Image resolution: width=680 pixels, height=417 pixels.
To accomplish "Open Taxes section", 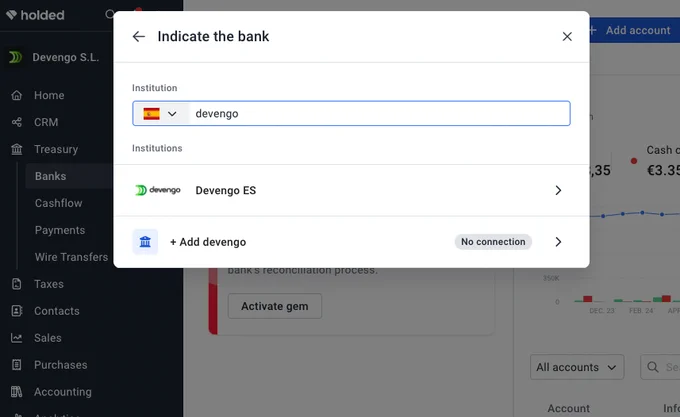I will [49, 284].
